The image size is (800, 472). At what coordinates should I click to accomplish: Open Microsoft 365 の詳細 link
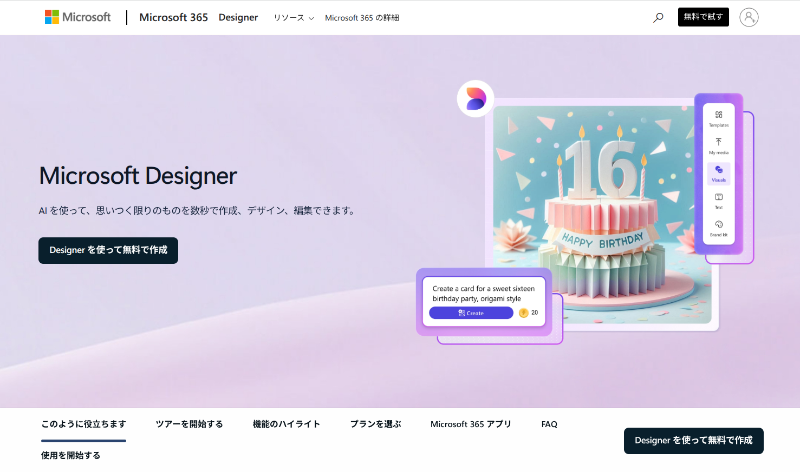pyautogui.click(x=362, y=18)
